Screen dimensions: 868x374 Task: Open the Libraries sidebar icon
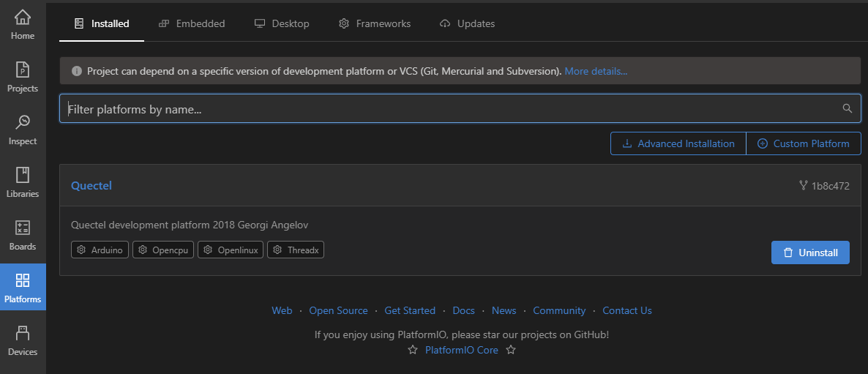23,182
